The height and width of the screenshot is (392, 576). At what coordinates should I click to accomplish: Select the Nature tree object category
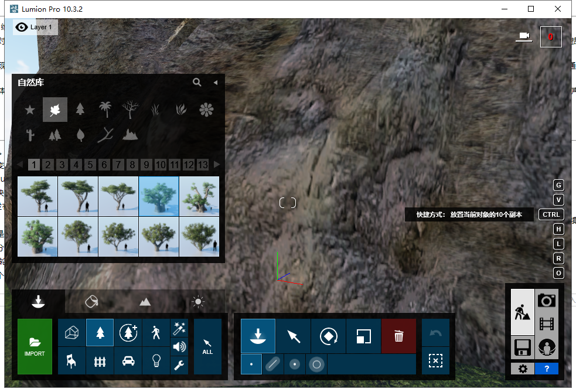pyautogui.click(x=100, y=332)
